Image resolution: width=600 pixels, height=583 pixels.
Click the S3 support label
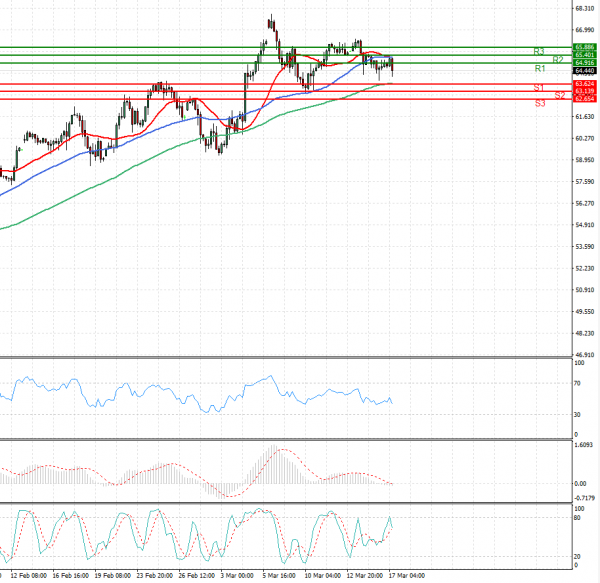[540, 103]
